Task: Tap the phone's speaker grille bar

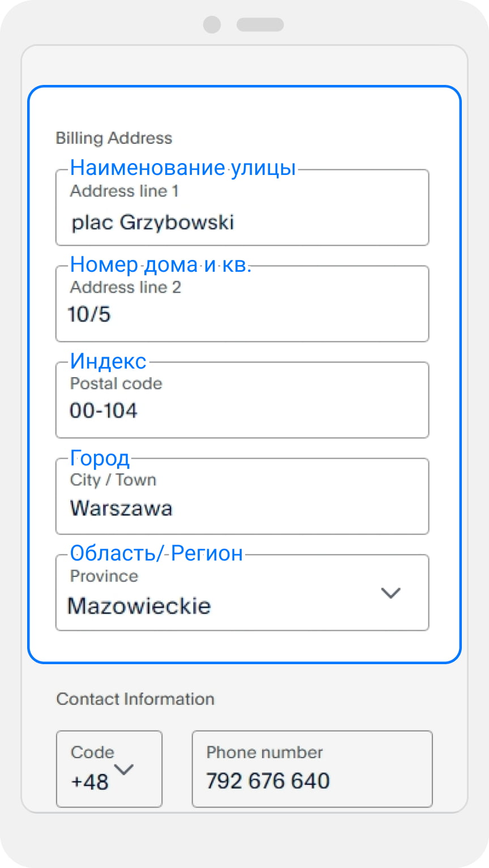Action: [260, 24]
